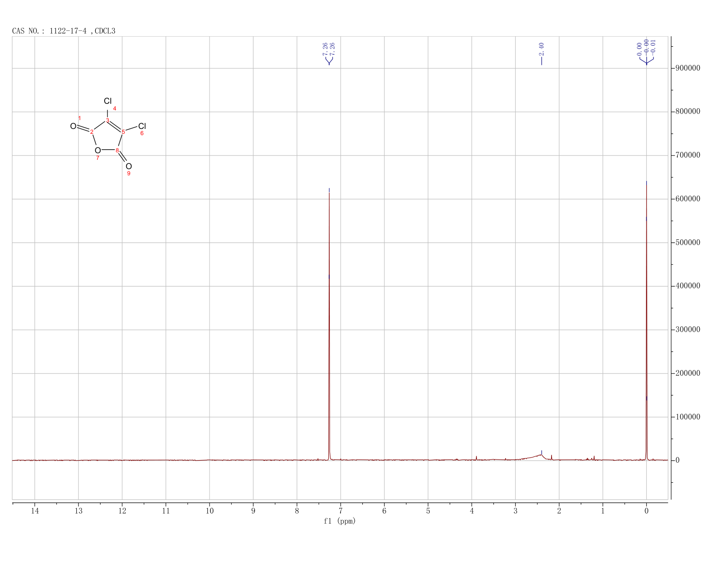This screenshot has width=728, height=563.
Task: Select the 2.40 ppm peak label
Action: (x=541, y=49)
